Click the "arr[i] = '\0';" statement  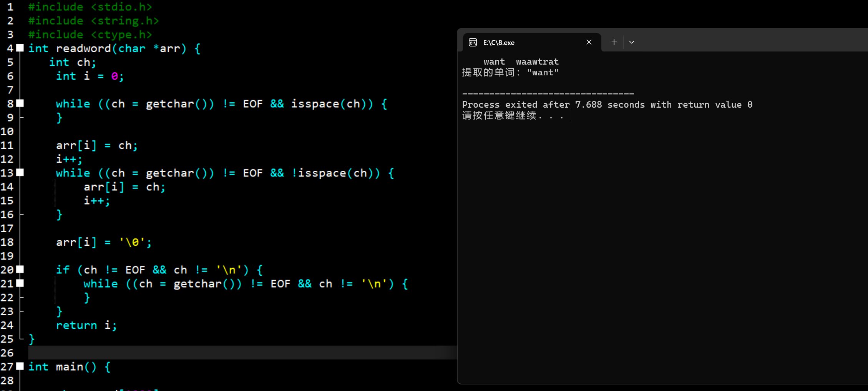(104, 242)
